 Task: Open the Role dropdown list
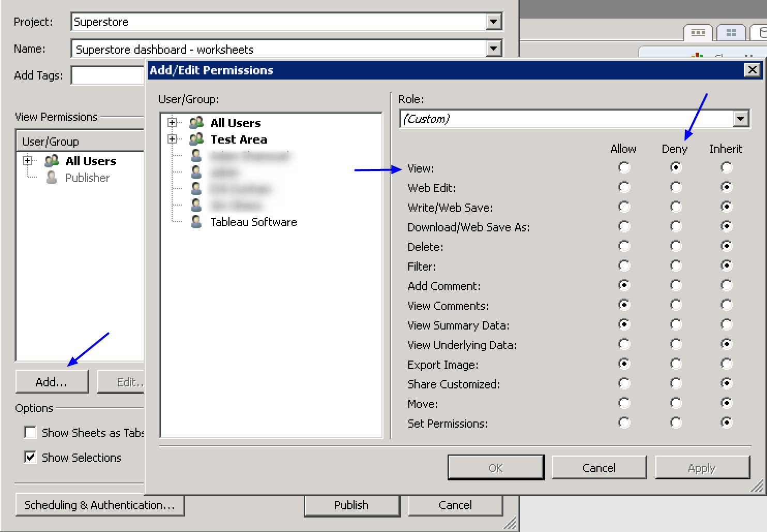[x=741, y=119]
